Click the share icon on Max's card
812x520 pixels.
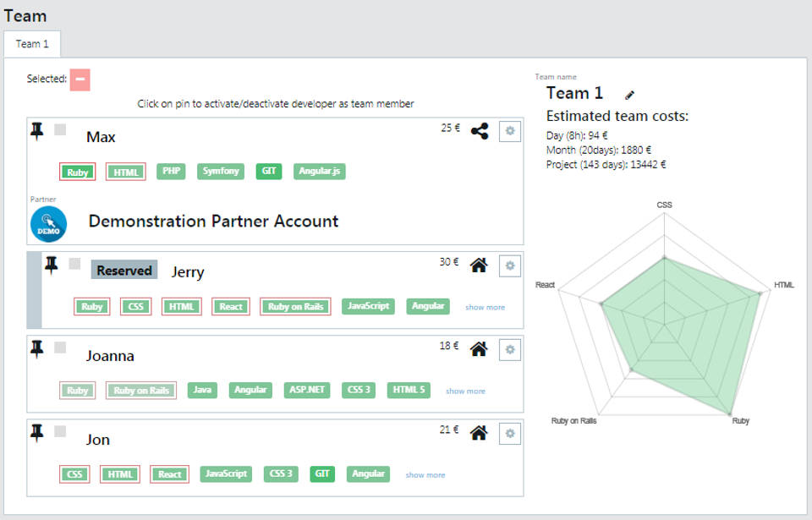coord(479,131)
